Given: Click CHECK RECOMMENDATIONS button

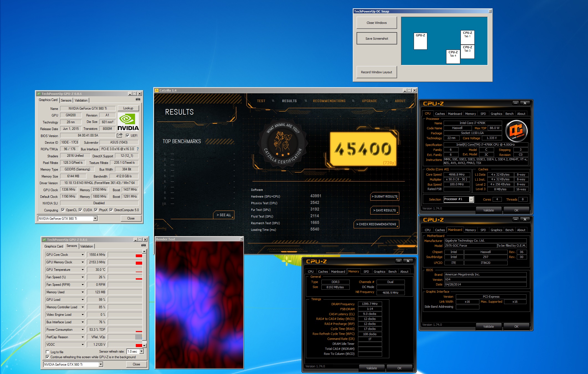Looking at the screenshot, I should tap(376, 224).
